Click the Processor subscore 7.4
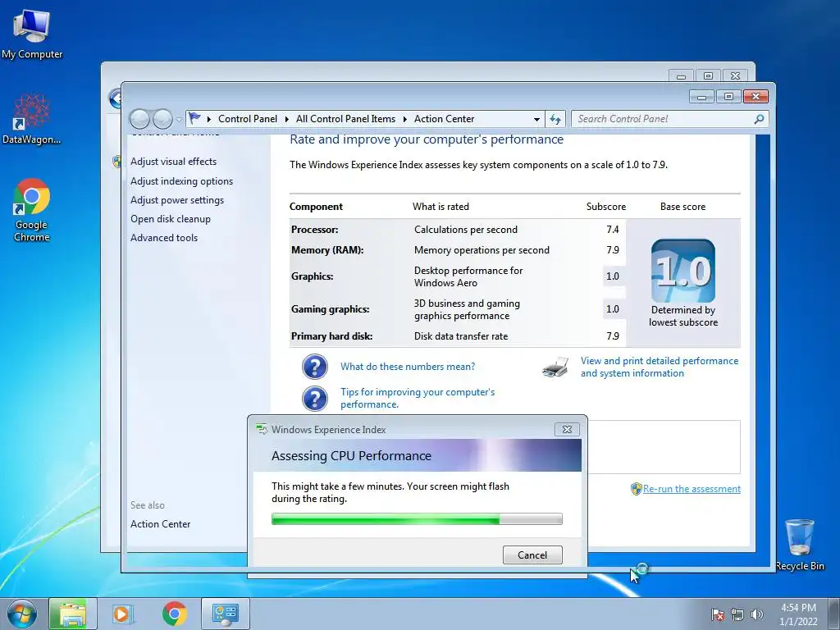 click(612, 230)
